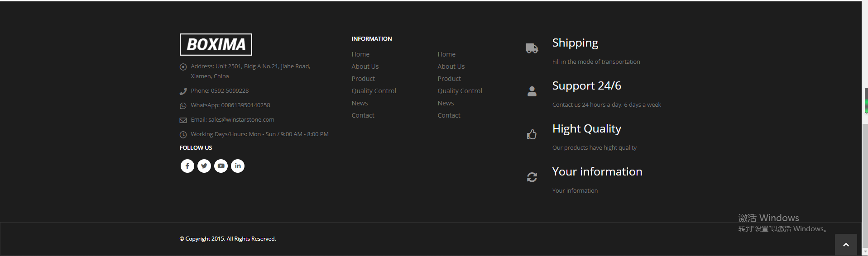The height and width of the screenshot is (256, 868).
Task: Open the Twitter social icon
Action: (x=204, y=166)
